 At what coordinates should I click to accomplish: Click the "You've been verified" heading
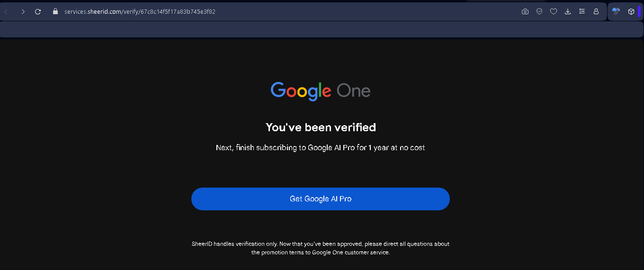(321, 127)
